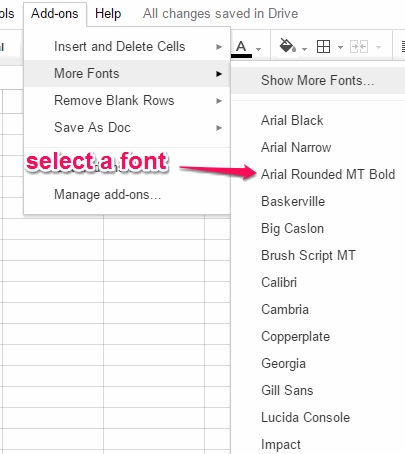Select More Fonts menu entry

click(x=127, y=74)
